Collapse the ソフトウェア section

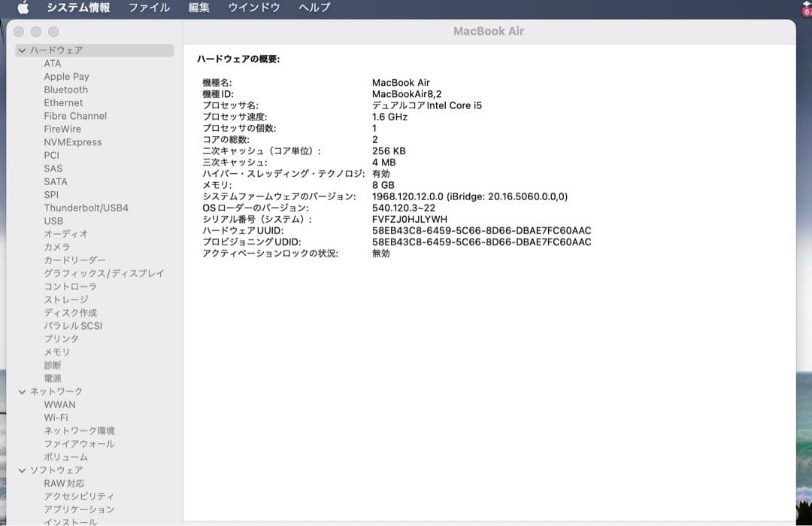tap(22, 470)
